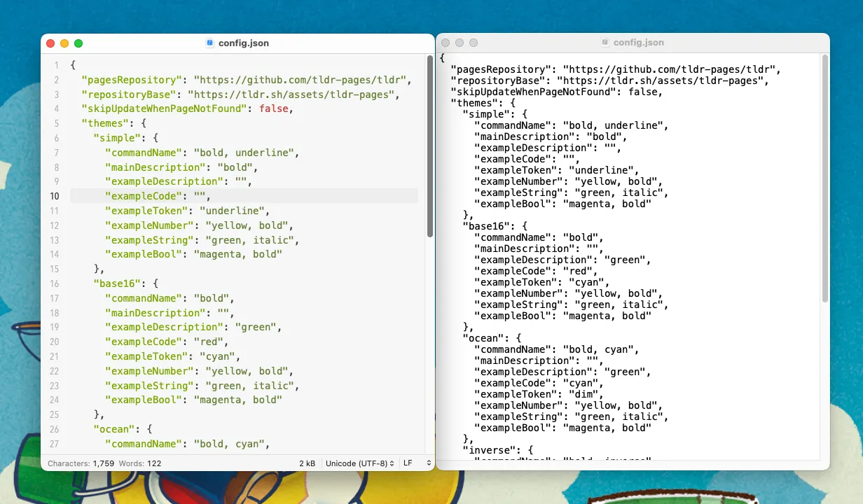
Task: Click the document icon beside the active config.json title
Action: tap(209, 43)
